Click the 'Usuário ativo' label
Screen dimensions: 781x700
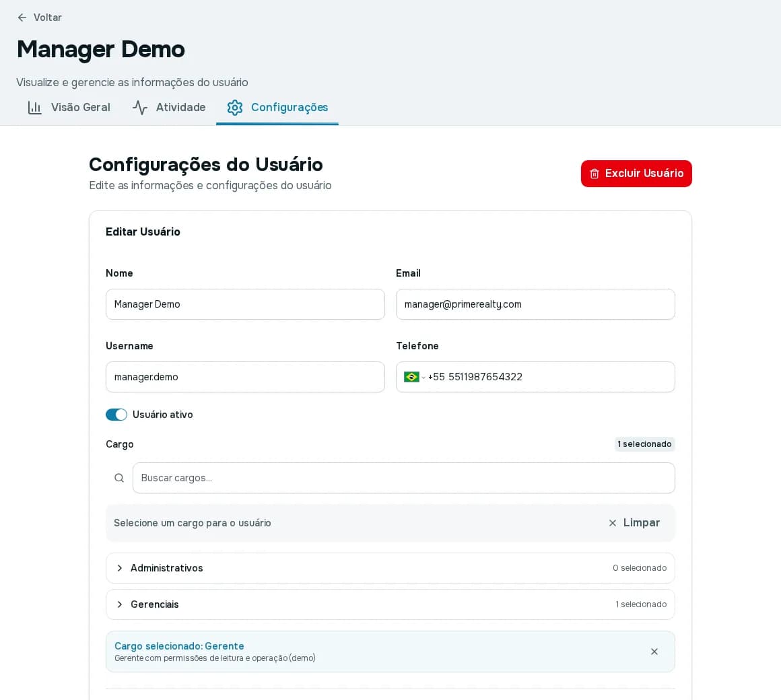163,415
